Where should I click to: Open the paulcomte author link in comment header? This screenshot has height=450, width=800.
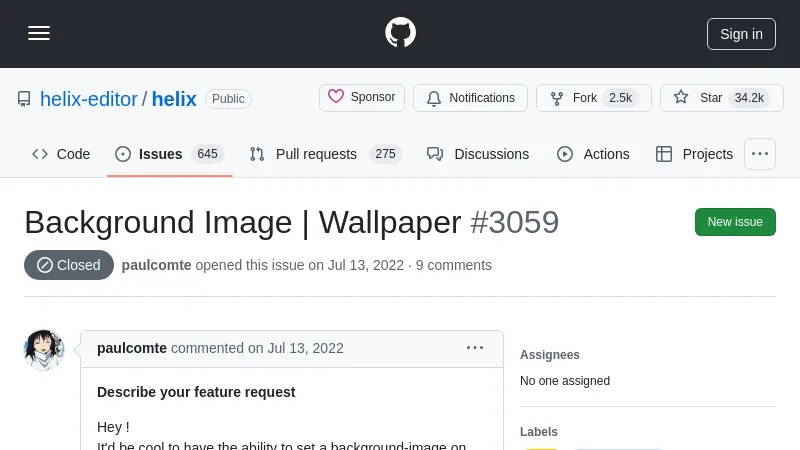[132, 348]
